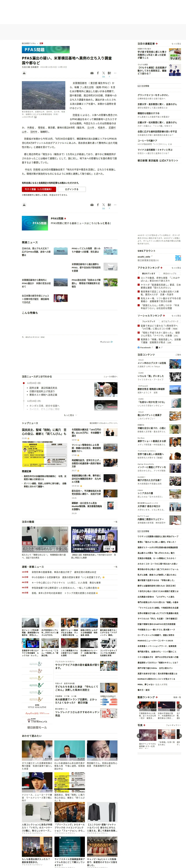Click the X share icon under the article body
This screenshot has height=868, width=186.
(104, 205)
